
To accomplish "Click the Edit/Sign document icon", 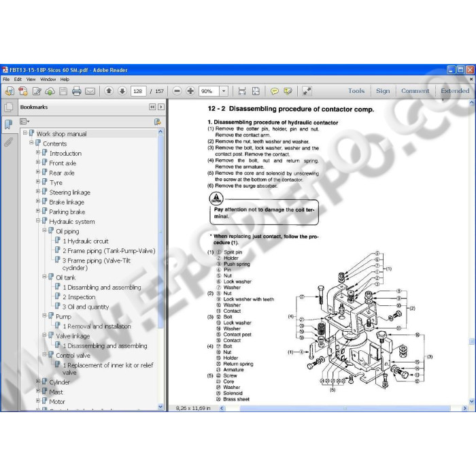I will (37, 91).
